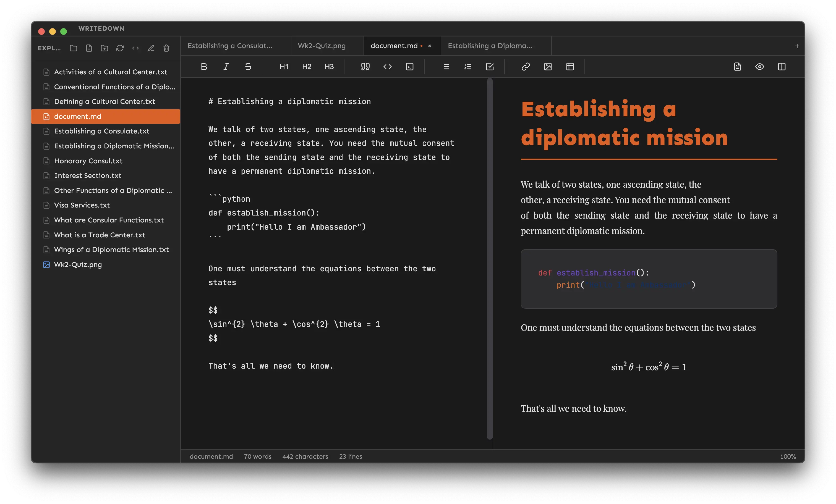The width and height of the screenshot is (836, 504).
Task: Insert a blockquote
Action: point(365,67)
